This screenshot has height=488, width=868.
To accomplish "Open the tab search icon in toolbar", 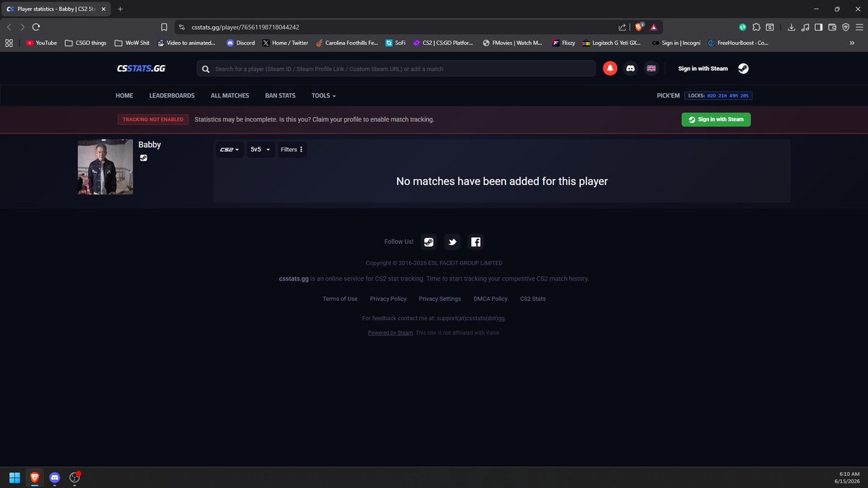I will [770, 27].
